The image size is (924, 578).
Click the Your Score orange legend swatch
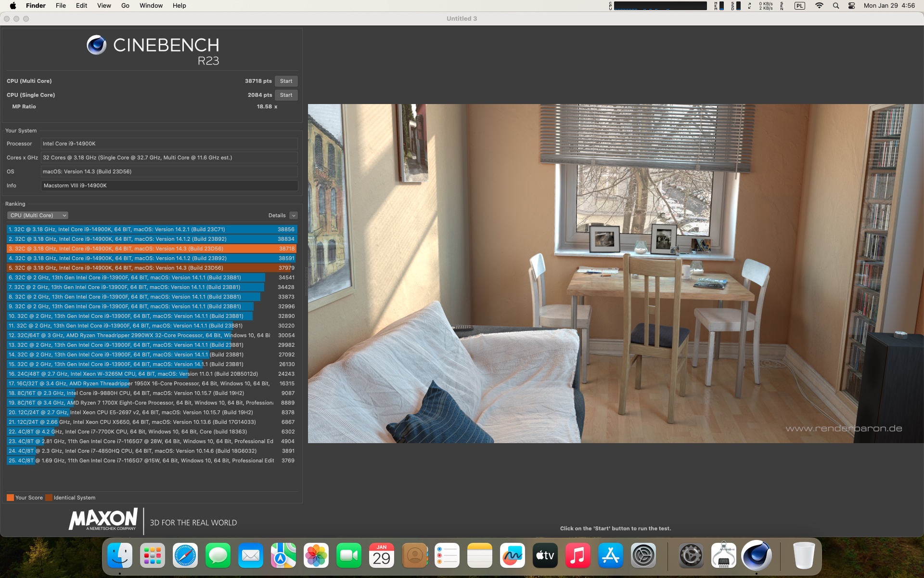[10, 498]
